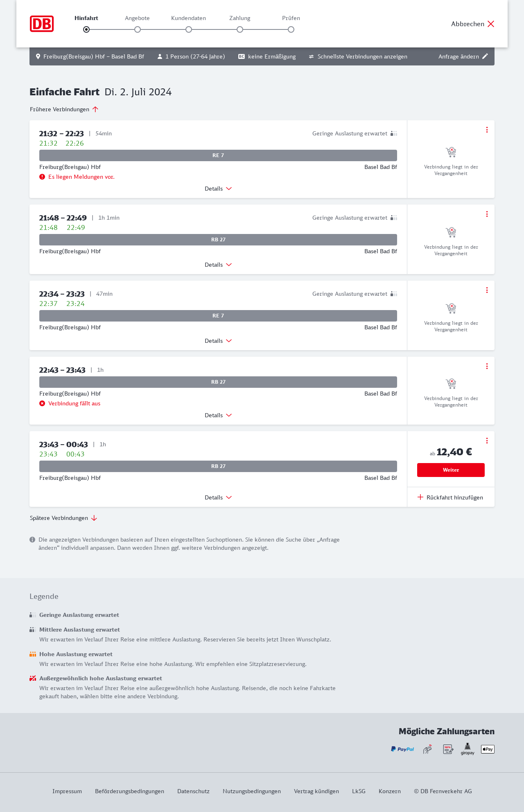
Task: Open the Datenschutz footer link
Action: [193, 791]
